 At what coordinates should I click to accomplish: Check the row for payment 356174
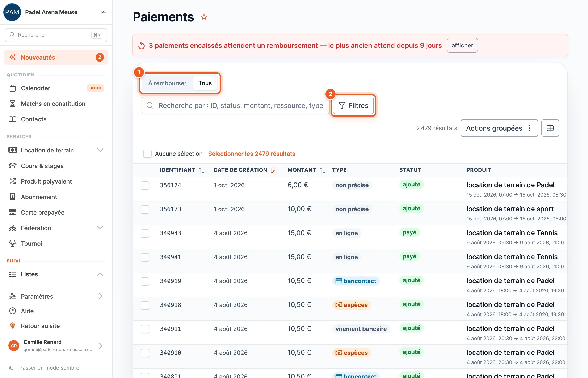coord(145,186)
